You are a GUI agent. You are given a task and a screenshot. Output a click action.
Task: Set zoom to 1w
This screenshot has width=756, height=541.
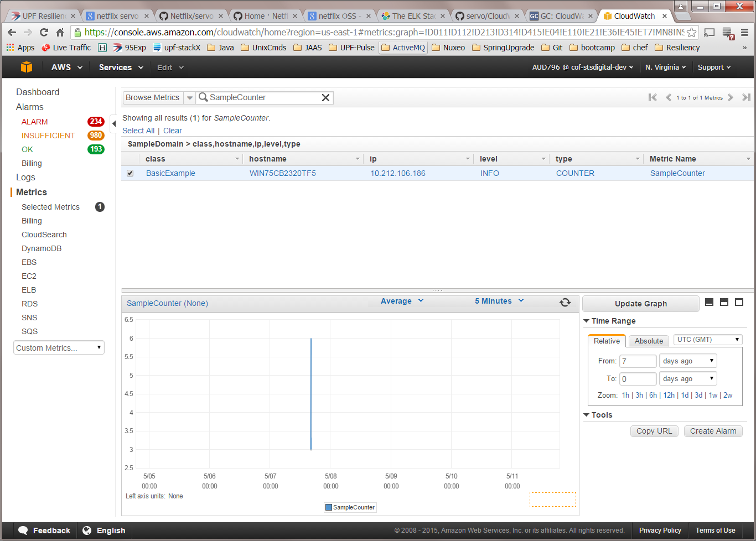pyautogui.click(x=713, y=395)
